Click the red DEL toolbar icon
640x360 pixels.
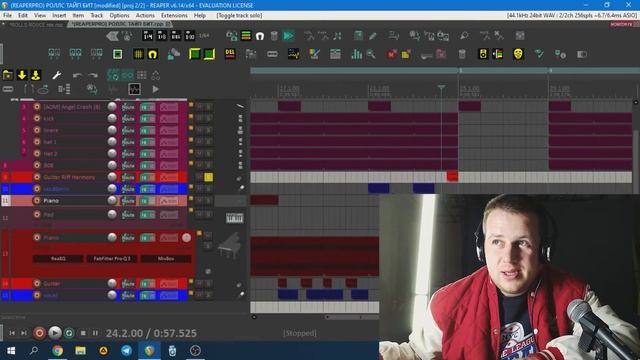(230, 53)
